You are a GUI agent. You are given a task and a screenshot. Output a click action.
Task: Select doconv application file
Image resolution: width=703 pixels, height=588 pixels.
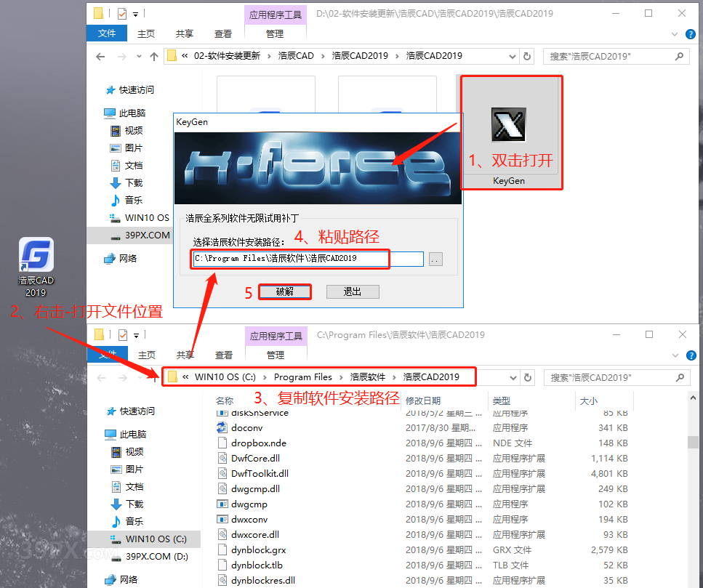pos(239,428)
